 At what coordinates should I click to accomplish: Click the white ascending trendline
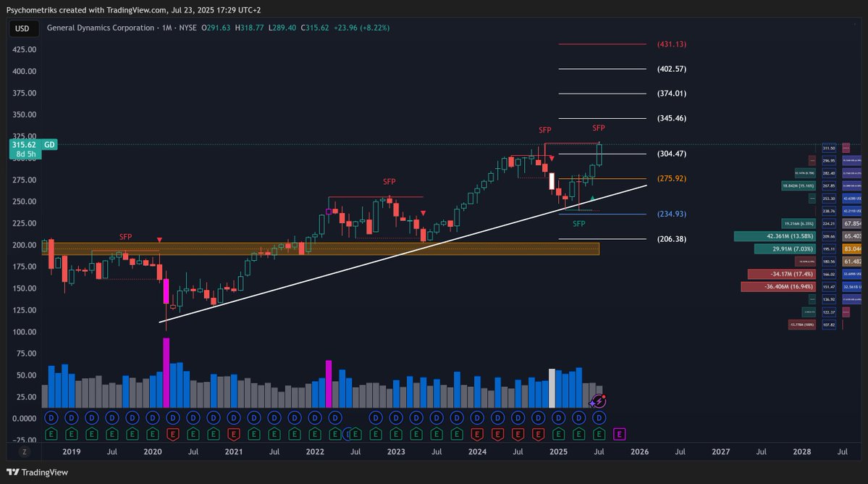coord(403,254)
